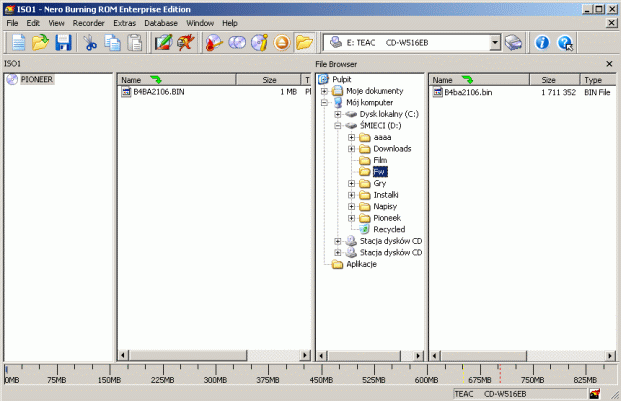Open the Window menu
621x401 pixels.
click(200, 23)
